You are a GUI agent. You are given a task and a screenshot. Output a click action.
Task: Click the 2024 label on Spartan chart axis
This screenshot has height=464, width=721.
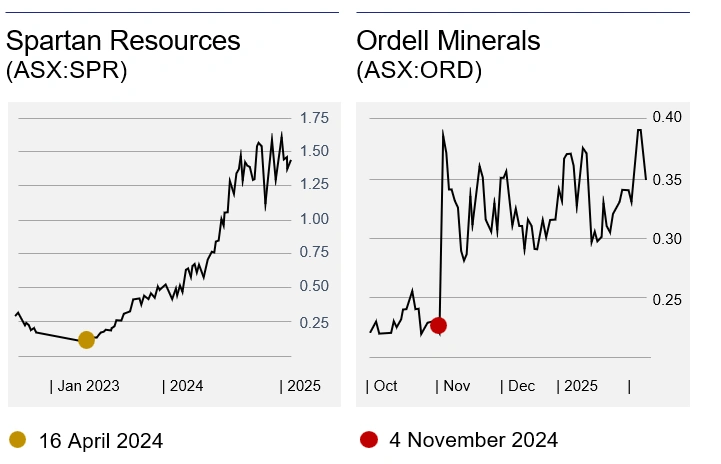pos(185,385)
